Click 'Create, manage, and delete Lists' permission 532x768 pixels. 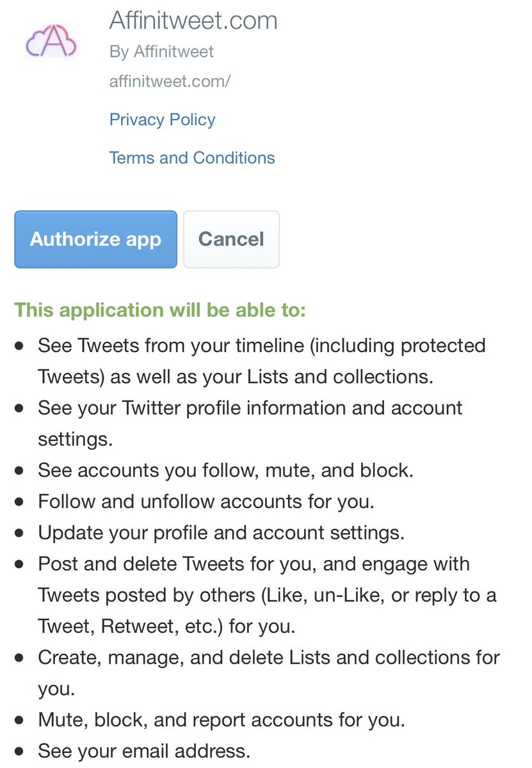269,657
